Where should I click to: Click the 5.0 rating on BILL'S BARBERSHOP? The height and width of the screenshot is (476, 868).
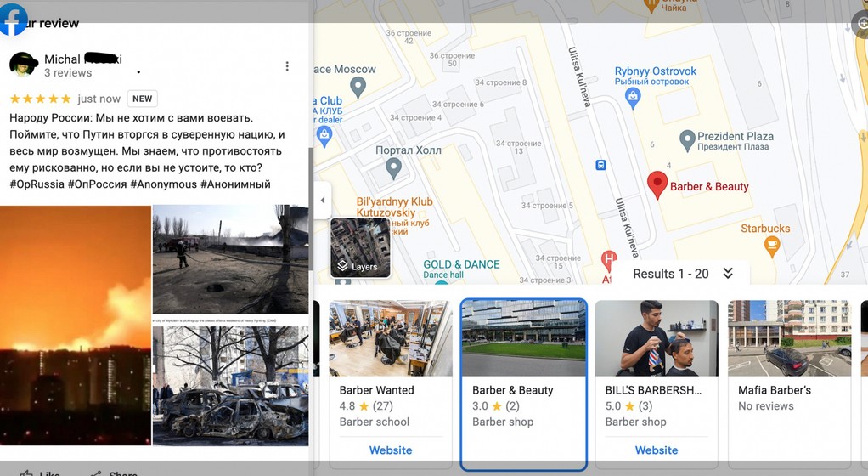tap(628, 406)
